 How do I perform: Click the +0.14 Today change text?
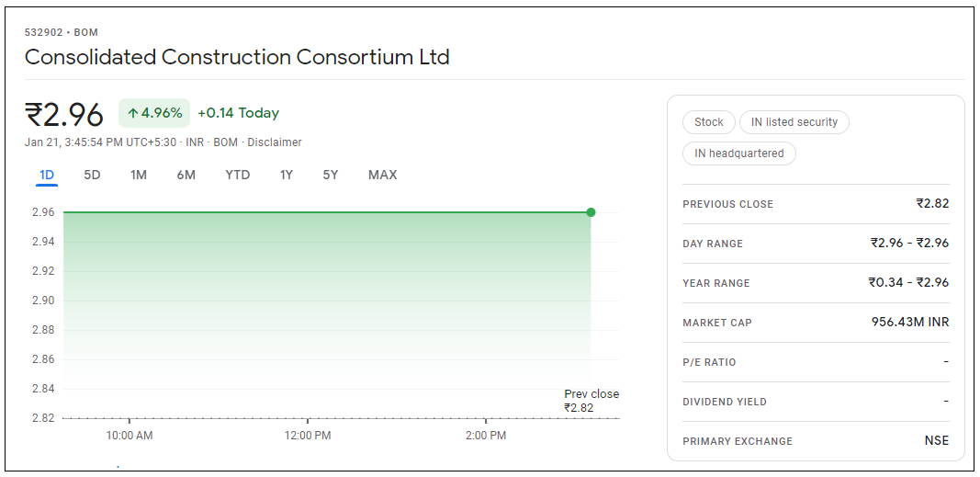click(238, 113)
